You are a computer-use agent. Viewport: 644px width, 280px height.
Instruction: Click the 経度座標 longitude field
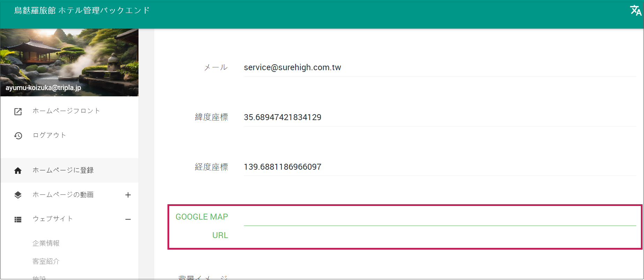(x=440, y=167)
